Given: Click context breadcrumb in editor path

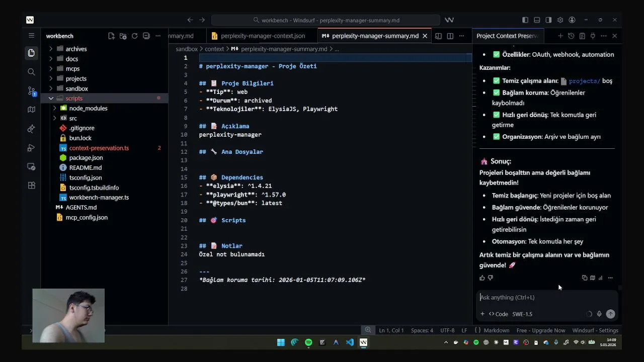Looking at the screenshot, I should [x=214, y=49].
